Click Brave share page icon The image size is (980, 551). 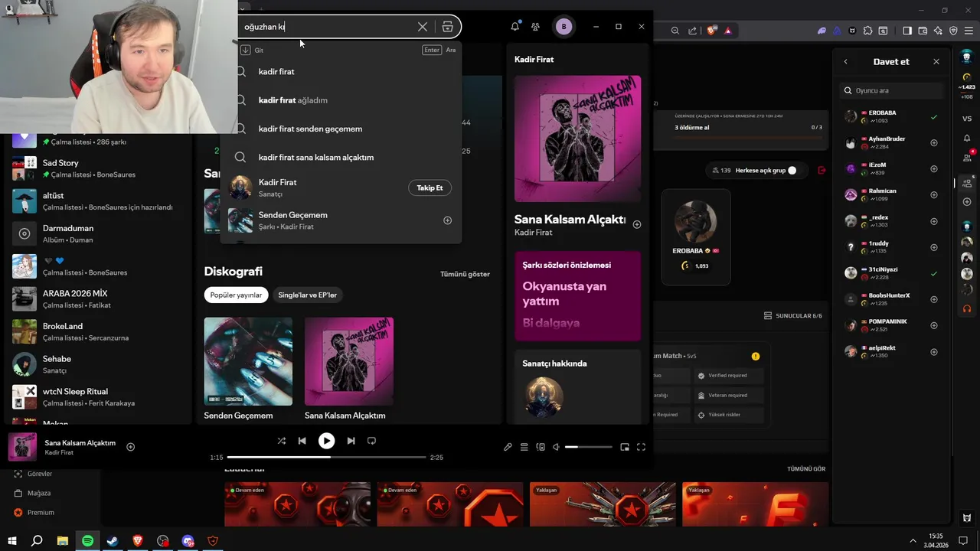693,31
